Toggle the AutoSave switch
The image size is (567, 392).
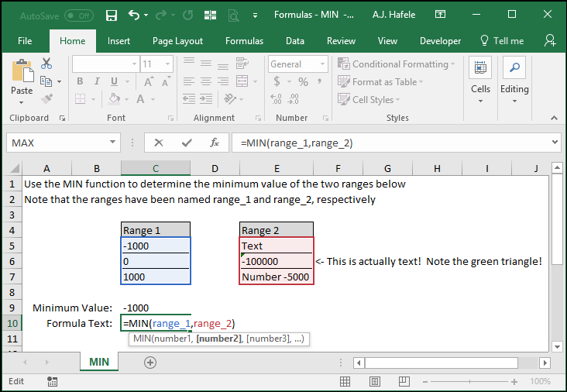tap(79, 15)
